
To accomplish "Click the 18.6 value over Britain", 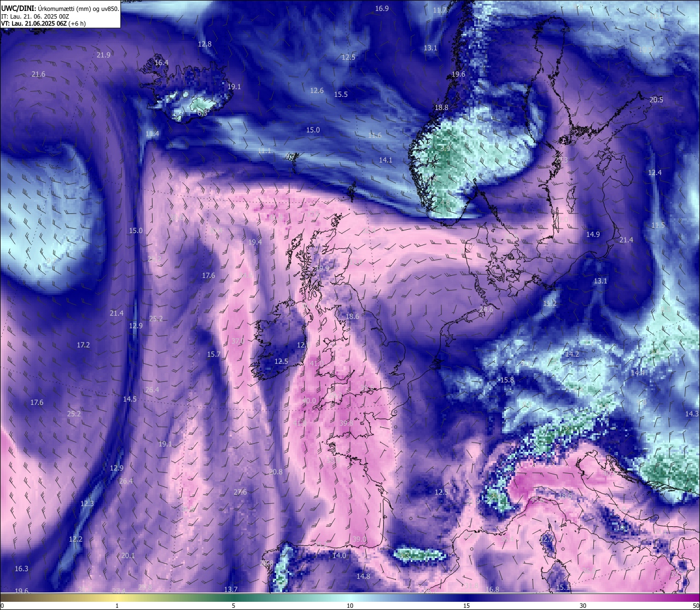I will click(x=352, y=317).
